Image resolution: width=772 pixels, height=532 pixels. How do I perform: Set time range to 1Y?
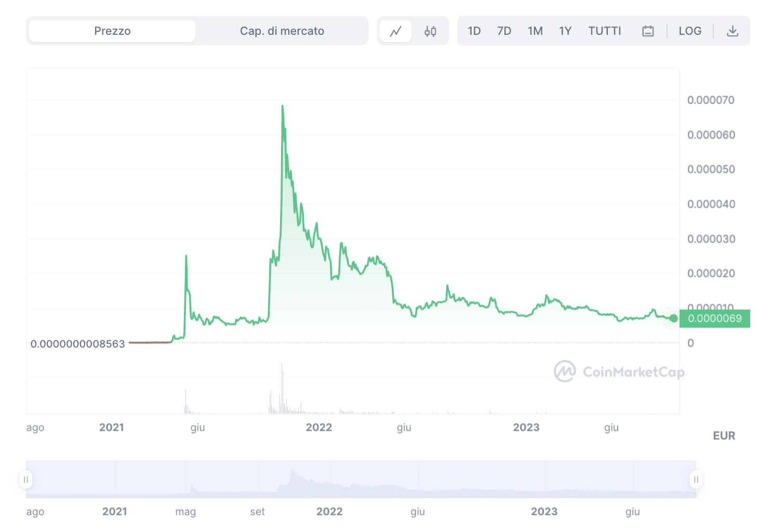click(x=565, y=31)
